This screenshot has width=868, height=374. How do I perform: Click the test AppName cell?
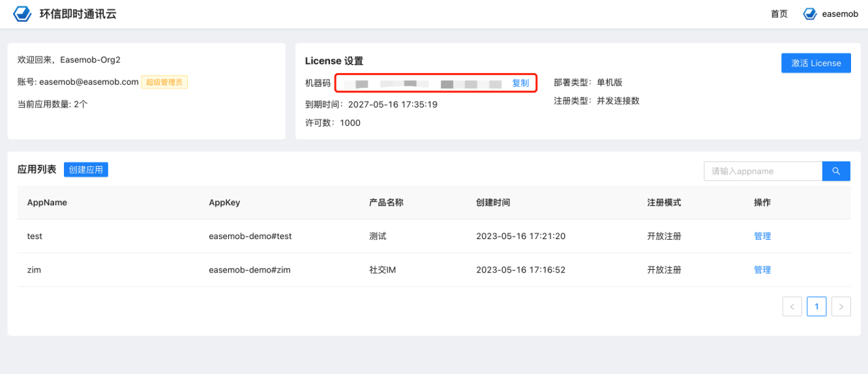coord(35,236)
